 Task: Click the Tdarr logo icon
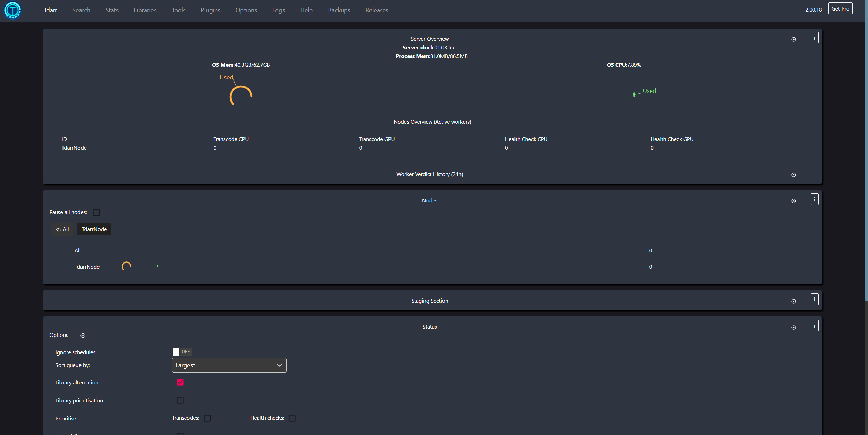point(13,10)
